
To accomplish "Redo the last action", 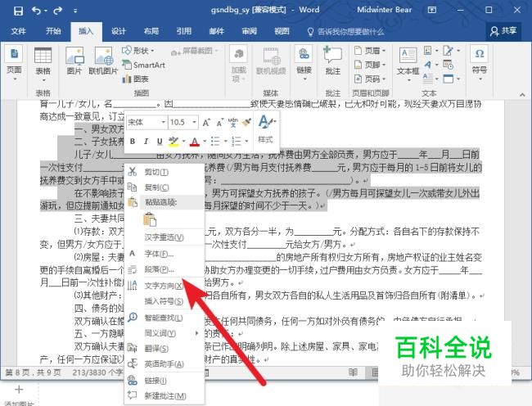I will tap(57, 11).
